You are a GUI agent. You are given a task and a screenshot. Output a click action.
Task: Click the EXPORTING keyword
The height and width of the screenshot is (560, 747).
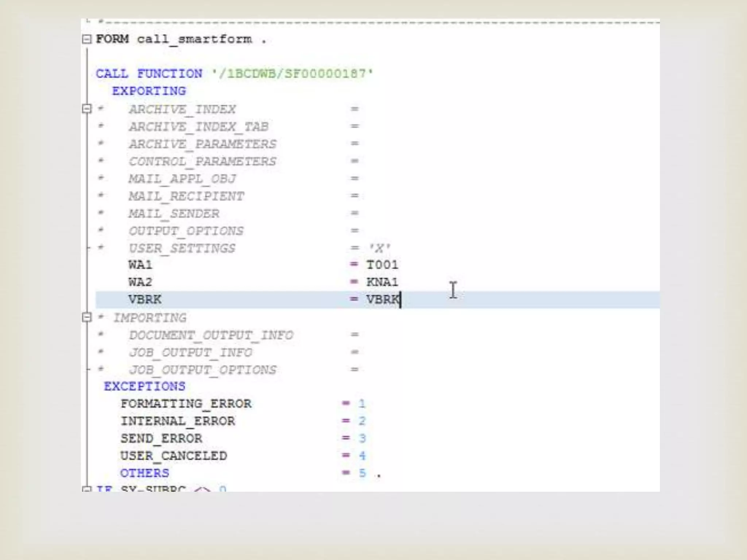(149, 91)
